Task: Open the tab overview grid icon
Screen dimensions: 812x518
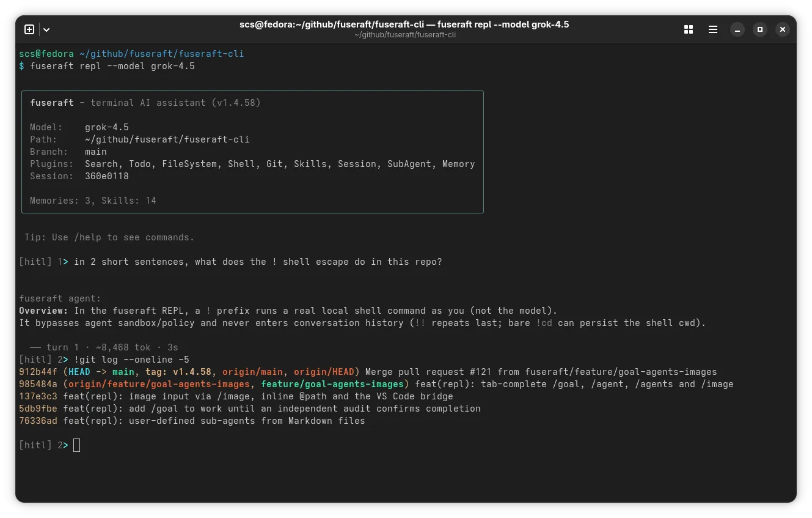Action: pos(689,29)
